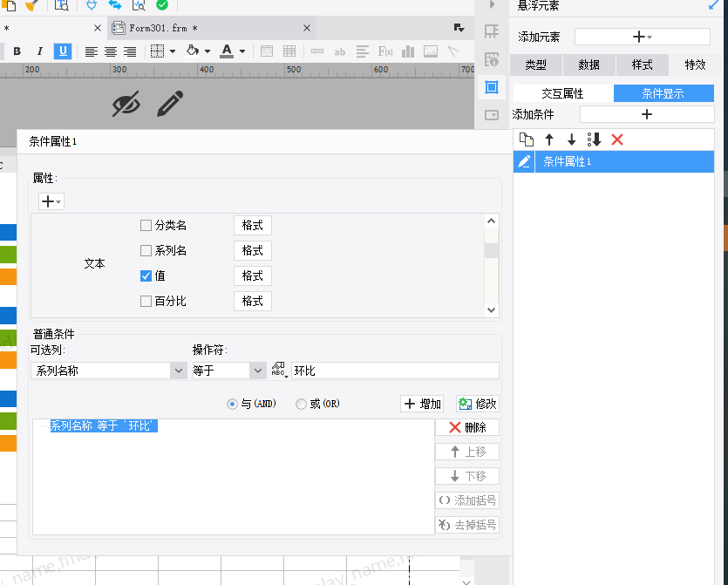
Task: Click 格式 button for 分类名
Action: point(253,226)
